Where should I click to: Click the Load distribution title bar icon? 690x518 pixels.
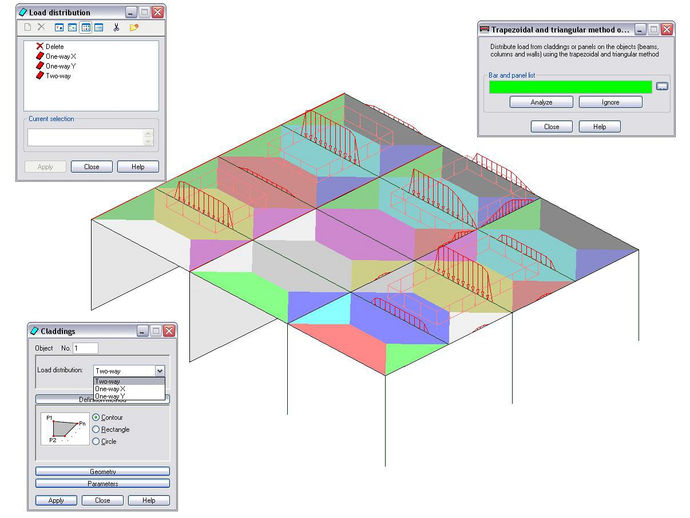pos(23,12)
